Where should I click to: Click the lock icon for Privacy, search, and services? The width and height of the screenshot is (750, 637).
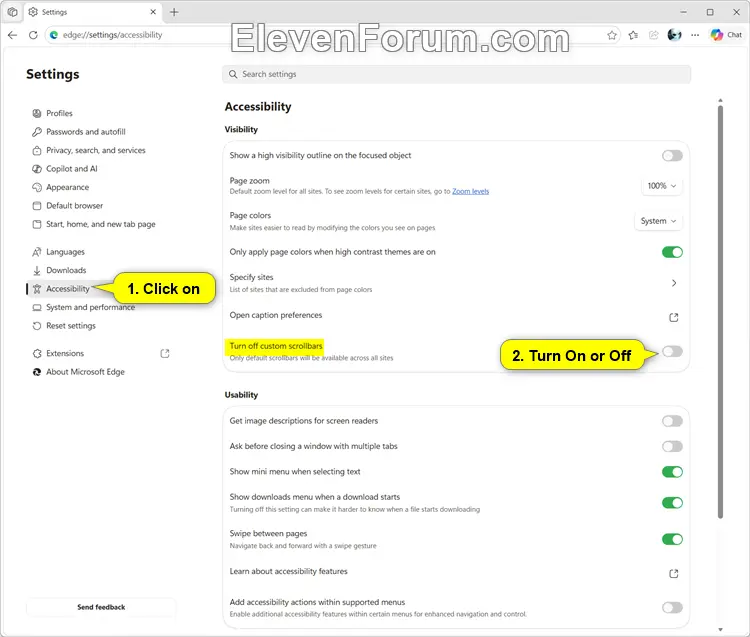37,151
